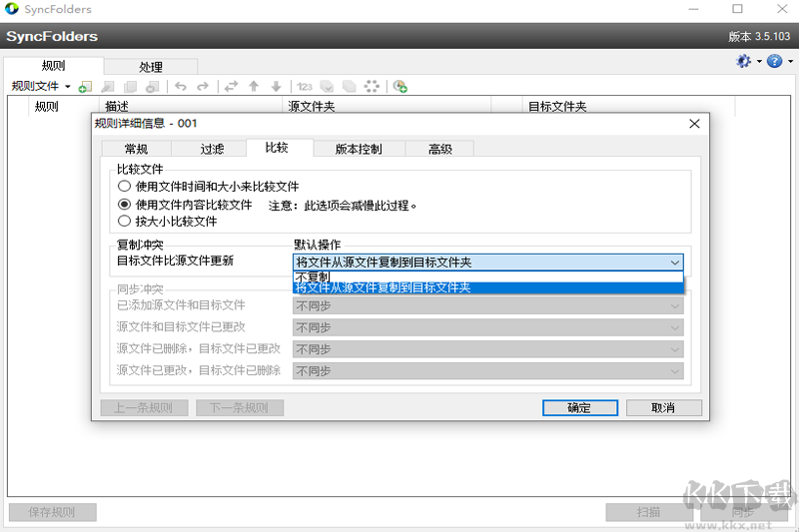The width and height of the screenshot is (799, 532).
Task: Select 按大小比较文件 radio button
Action: click(x=124, y=221)
